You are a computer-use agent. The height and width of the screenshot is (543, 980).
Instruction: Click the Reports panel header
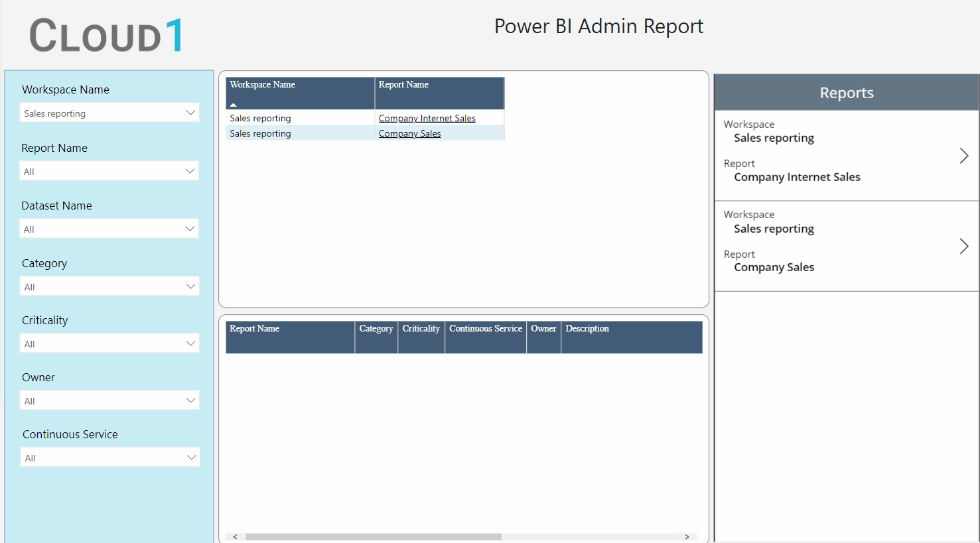[x=847, y=93]
